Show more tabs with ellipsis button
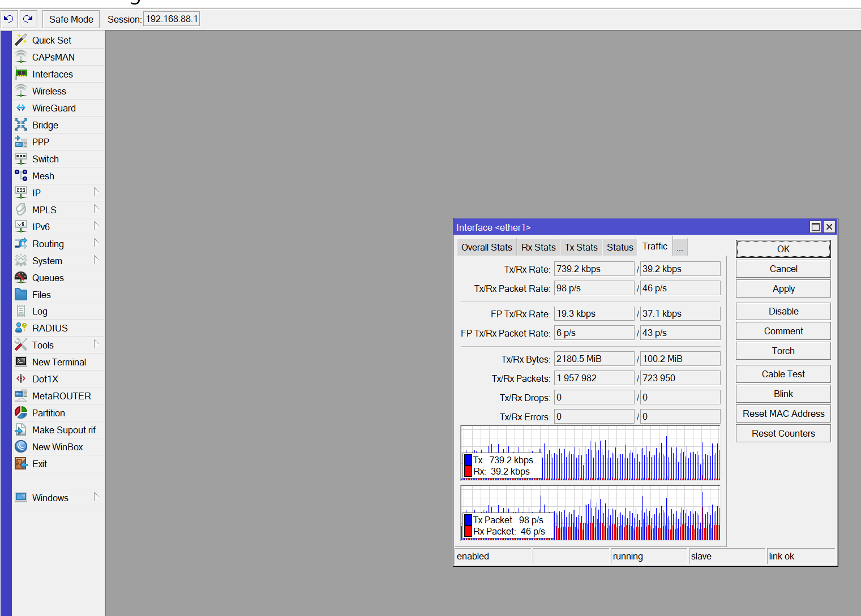Viewport: 861px width, 616px height. (680, 248)
